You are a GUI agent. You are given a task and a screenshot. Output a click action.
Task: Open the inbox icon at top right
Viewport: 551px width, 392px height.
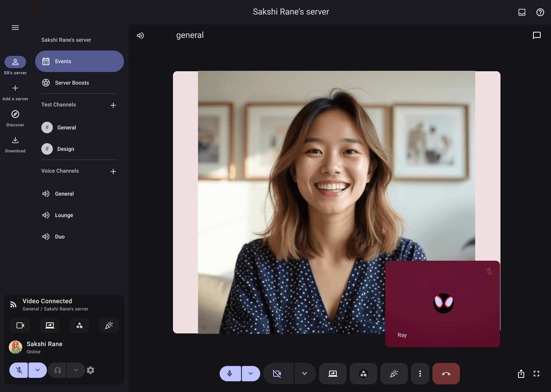point(522,12)
